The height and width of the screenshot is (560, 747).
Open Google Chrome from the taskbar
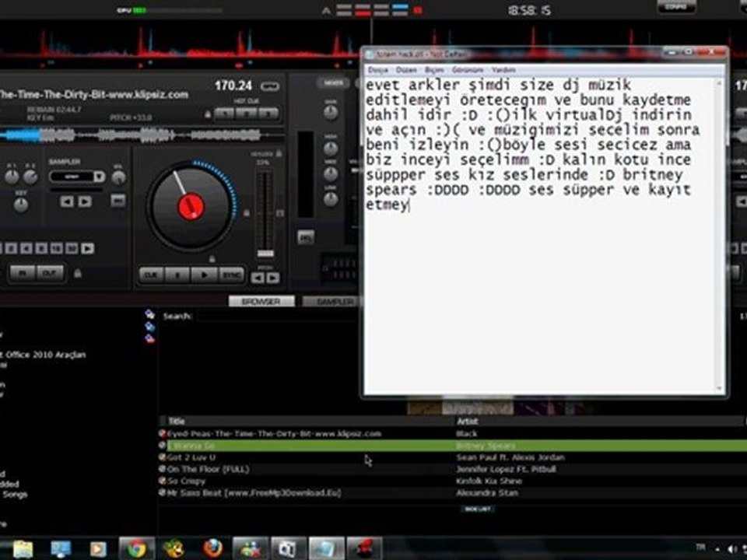137,548
